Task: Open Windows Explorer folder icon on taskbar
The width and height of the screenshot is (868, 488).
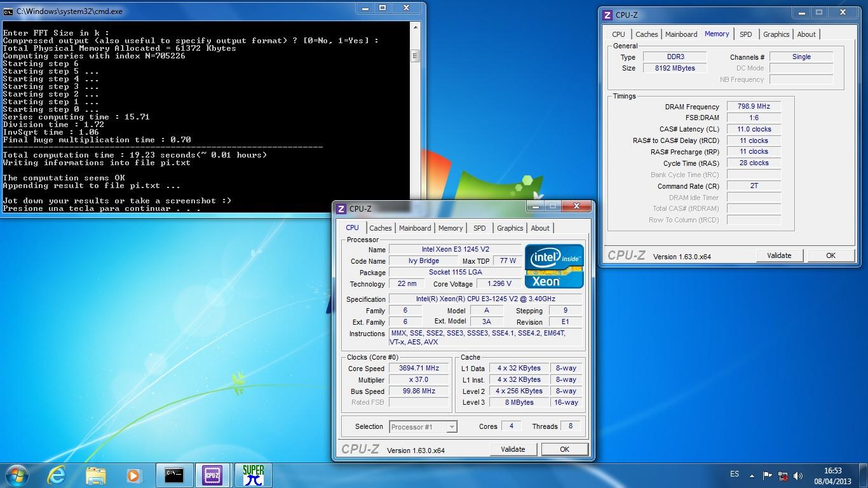Action: point(95,475)
